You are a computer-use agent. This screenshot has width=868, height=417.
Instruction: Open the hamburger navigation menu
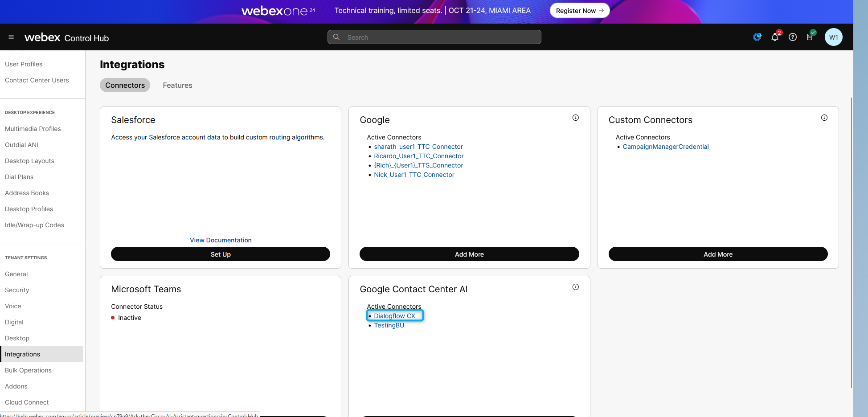(11, 37)
